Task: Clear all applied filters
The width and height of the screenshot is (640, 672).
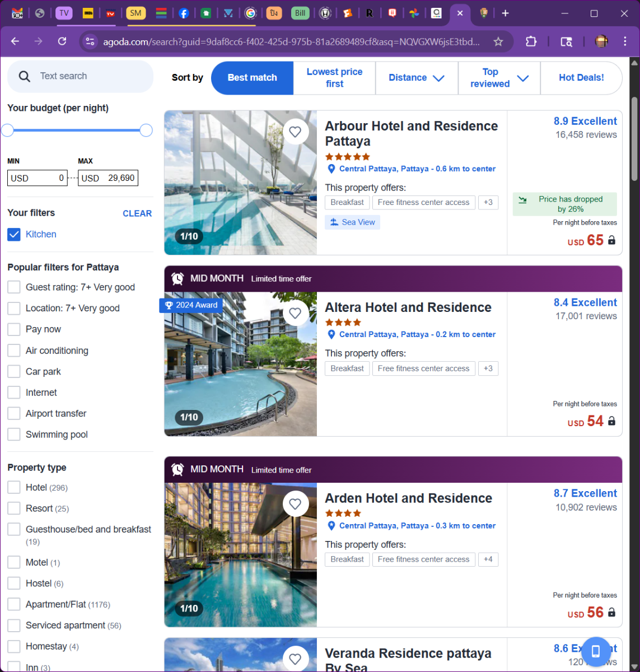Action: [137, 213]
